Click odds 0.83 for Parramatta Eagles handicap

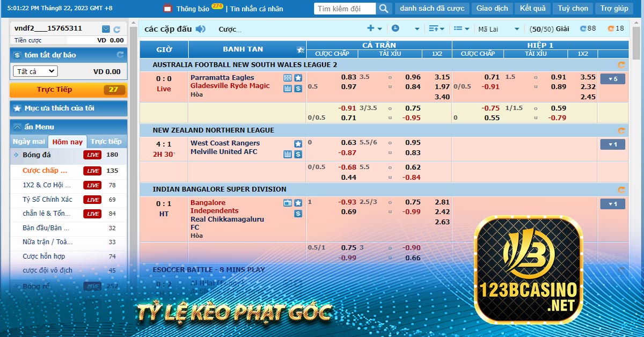click(x=349, y=77)
